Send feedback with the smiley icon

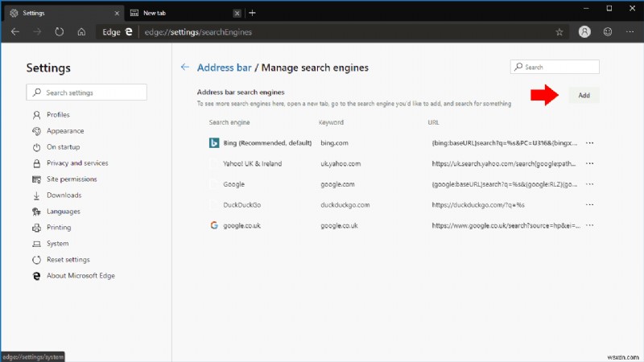[x=608, y=31]
